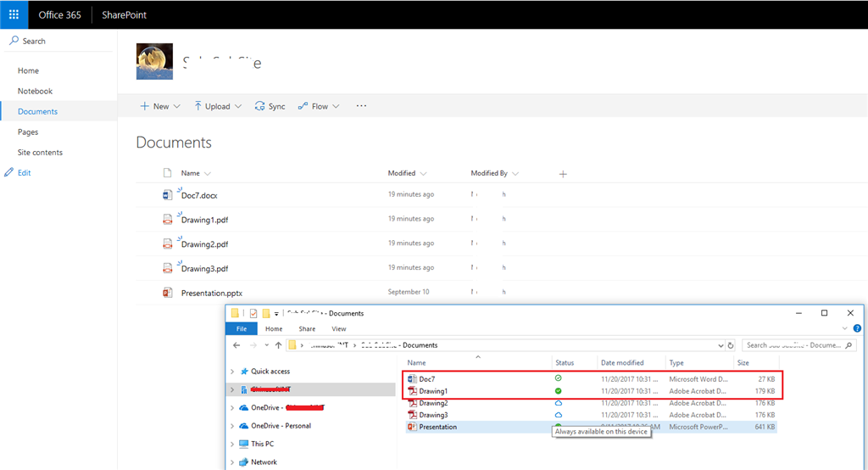Open Drawing2.pdf in SharePoint list
868x470 pixels.
click(x=205, y=244)
